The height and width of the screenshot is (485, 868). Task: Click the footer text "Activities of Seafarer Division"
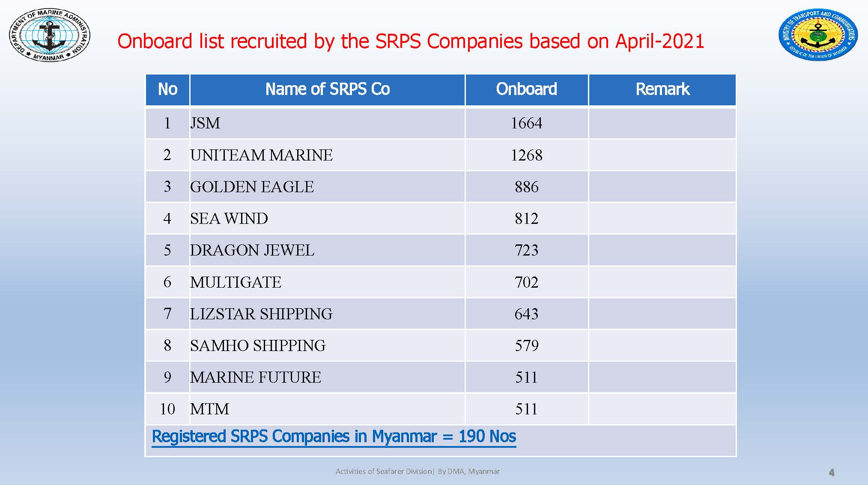tap(384, 471)
